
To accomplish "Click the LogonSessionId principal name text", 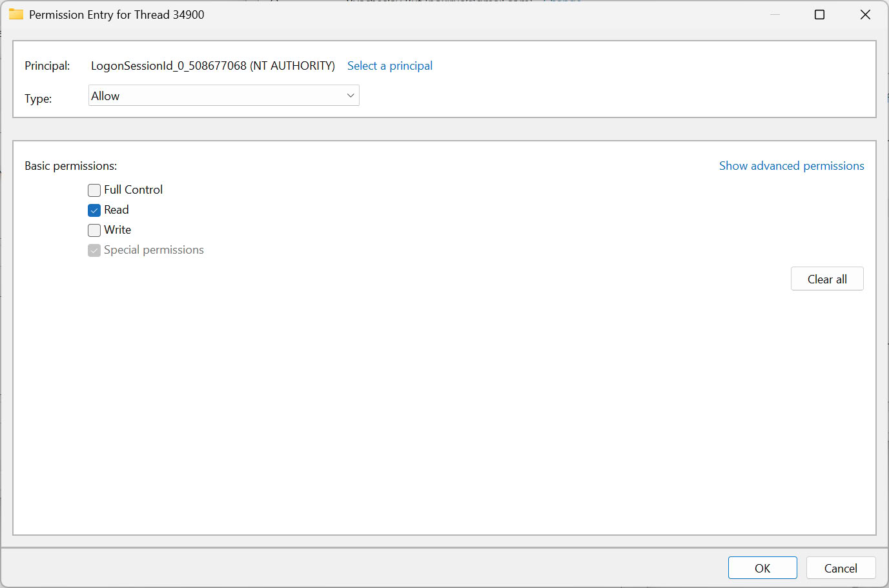I will pyautogui.click(x=213, y=66).
